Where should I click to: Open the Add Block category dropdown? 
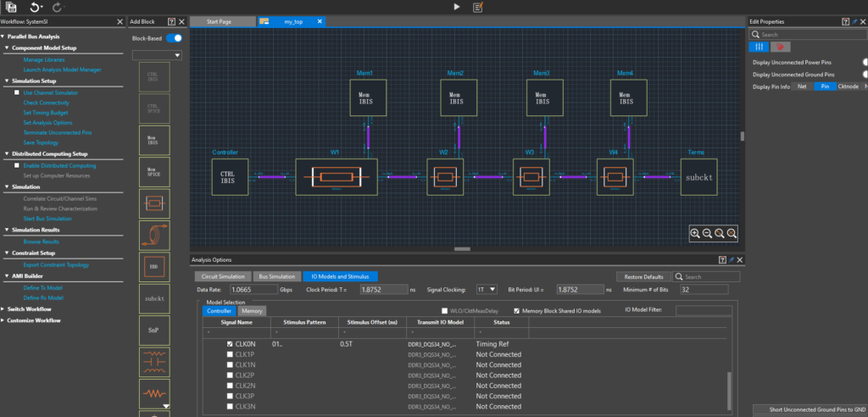[158, 55]
